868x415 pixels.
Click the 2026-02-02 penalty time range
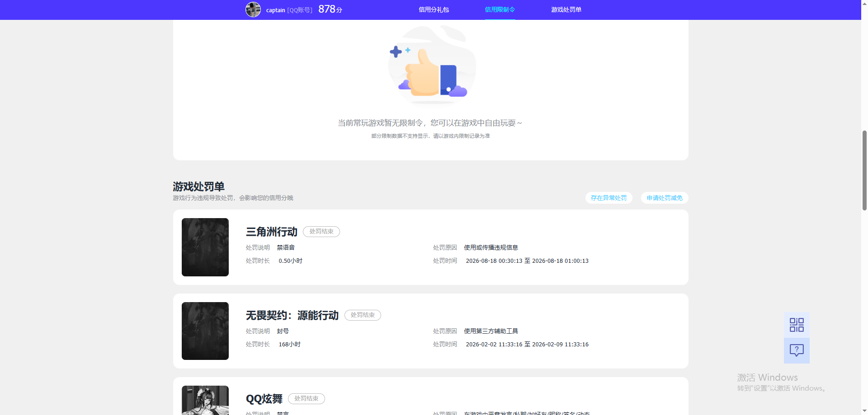point(527,344)
